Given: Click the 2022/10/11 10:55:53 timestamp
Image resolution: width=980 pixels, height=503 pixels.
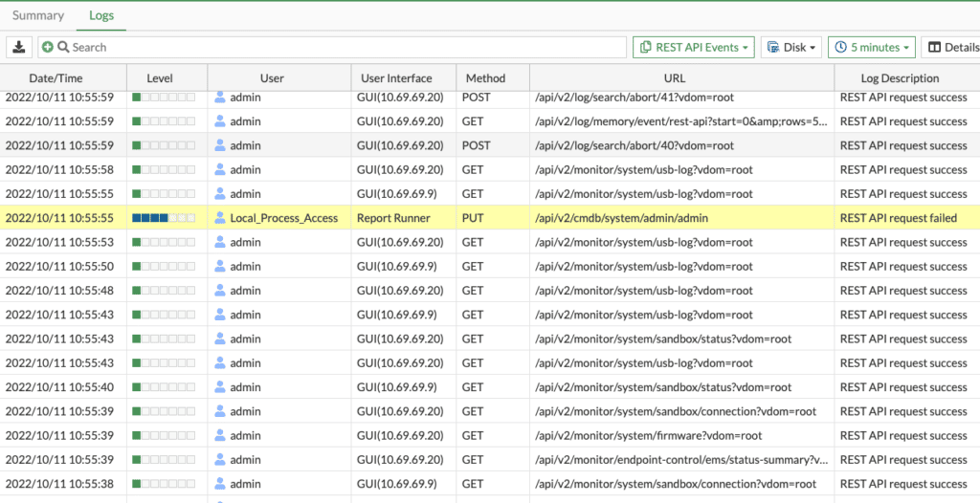Looking at the screenshot, I should (59, 243).
